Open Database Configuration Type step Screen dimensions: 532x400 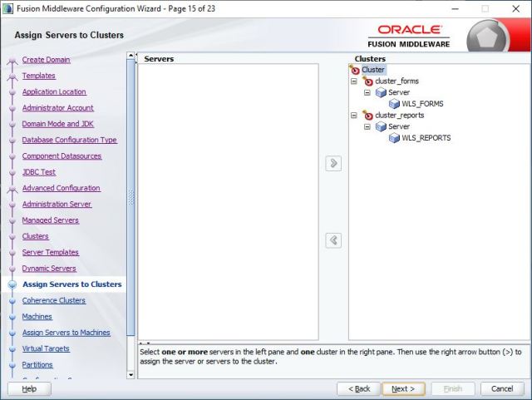tap(70, 140)
